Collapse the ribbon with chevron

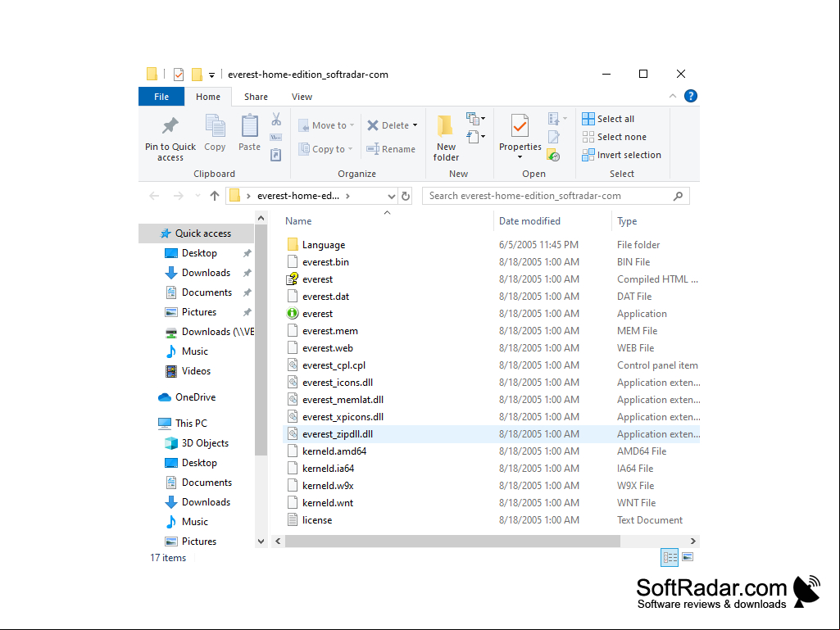pos(672,97)
